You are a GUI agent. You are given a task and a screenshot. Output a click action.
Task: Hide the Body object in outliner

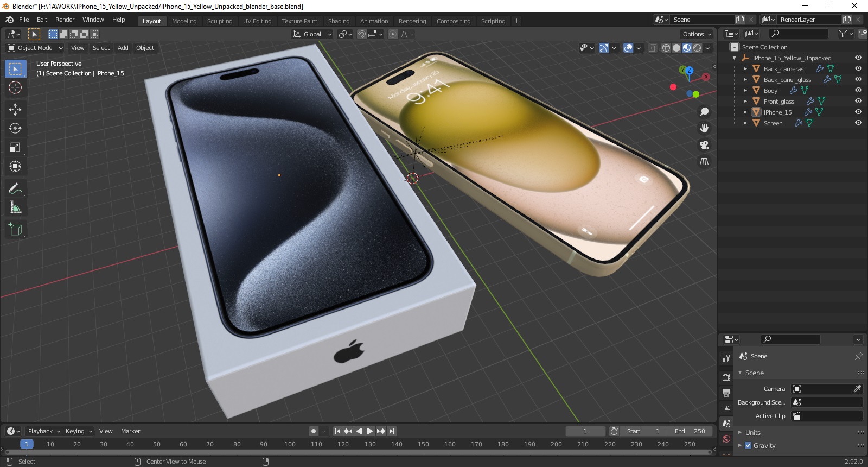(858, 91)
